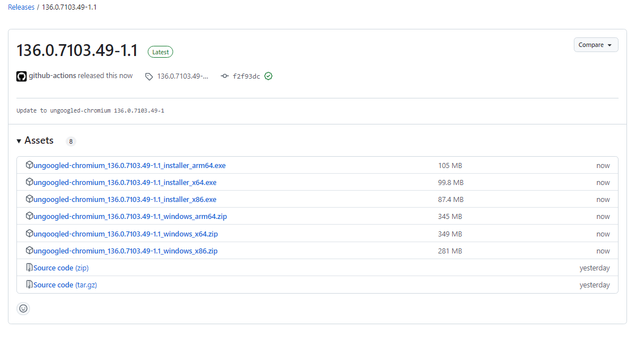Click 'now' timestamp on installer_arm64.exe row
This screenshot has width=644, height=344.
(x=603, y=165)
